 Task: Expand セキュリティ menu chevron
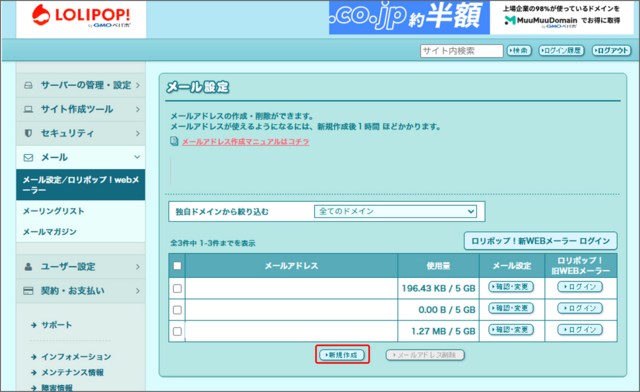138,134
